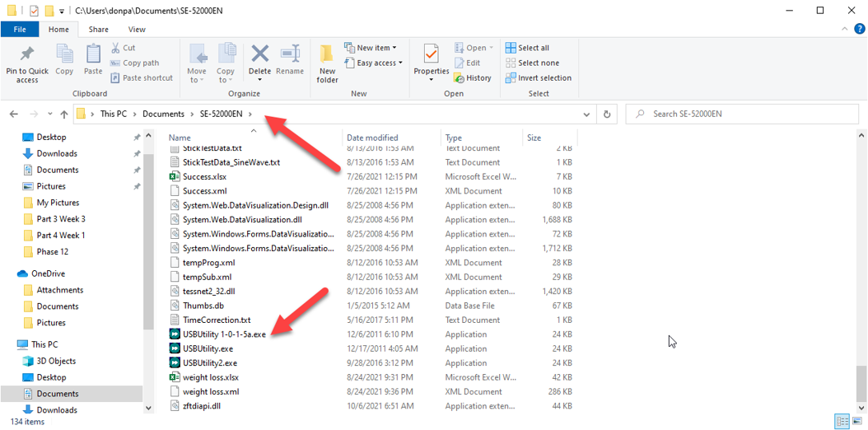Click the Move to icon

pyautogui.click(x=197, y=54)
